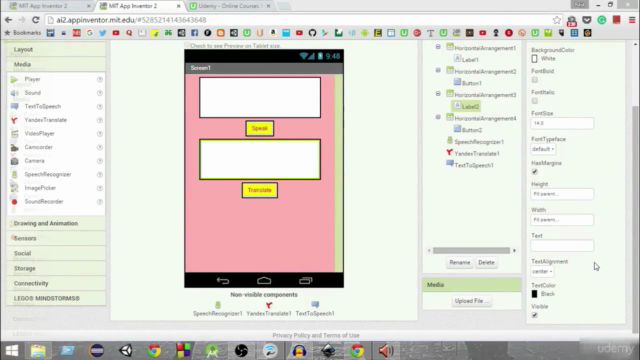Viewport: 640px width, 360px height.
Task: Expand the Storage palette section
Action: click(x=56, y=268)
